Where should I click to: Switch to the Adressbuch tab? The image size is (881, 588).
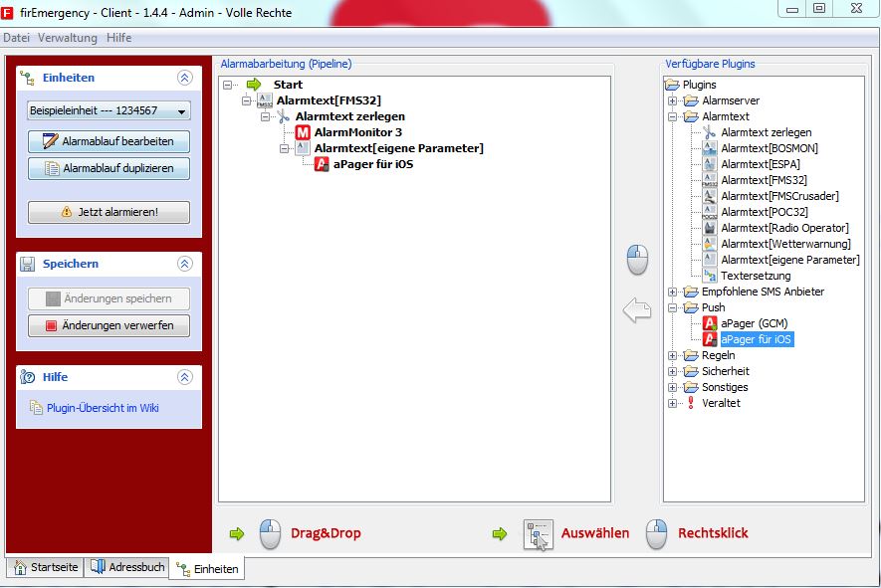click(x=126, y=567)
